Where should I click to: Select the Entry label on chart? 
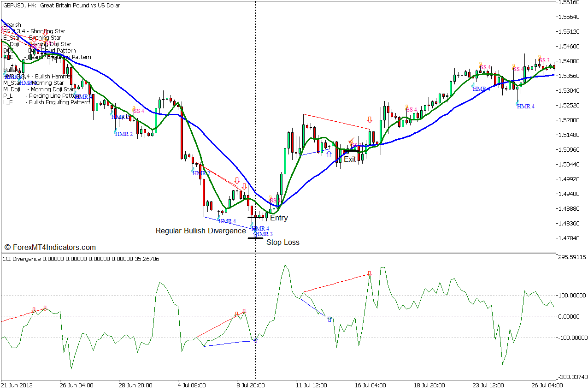pyautogui.click(x=279, y=218)
